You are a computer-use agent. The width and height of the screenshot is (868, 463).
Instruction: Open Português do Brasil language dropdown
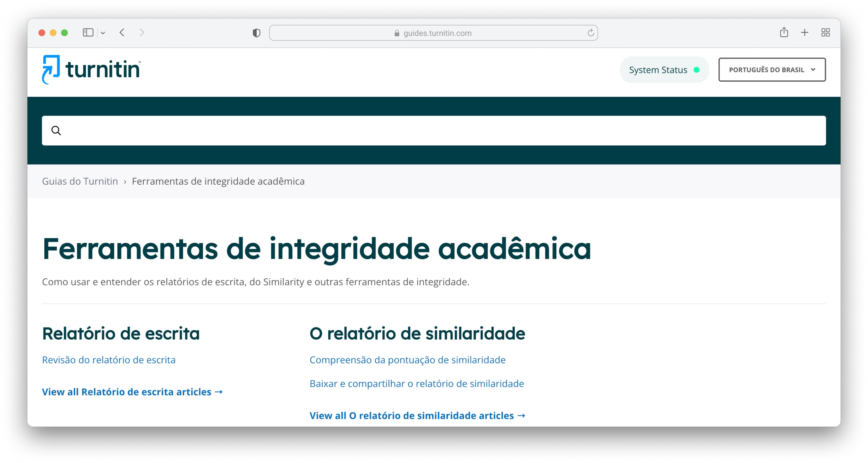coord(772,70)
